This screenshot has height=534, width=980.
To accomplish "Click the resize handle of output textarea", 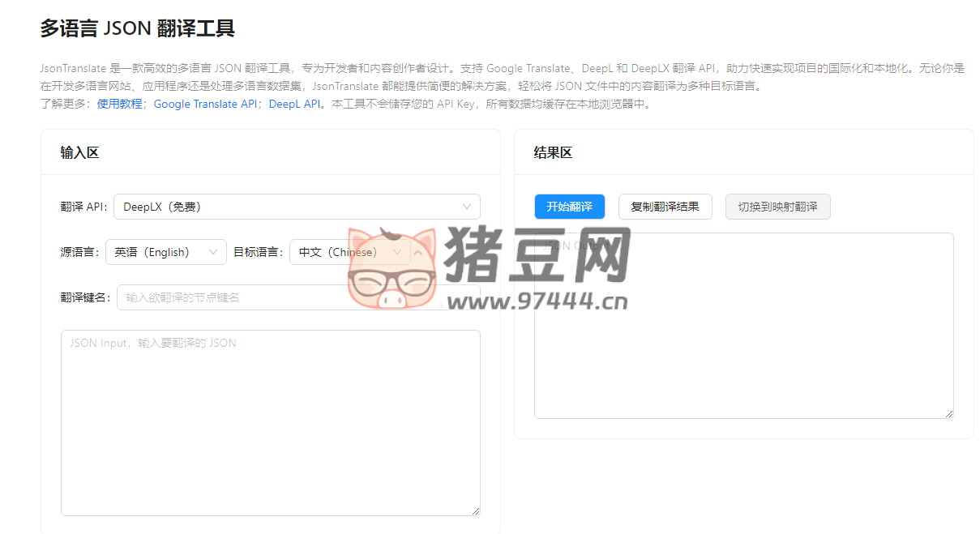I will pos(949,413).
